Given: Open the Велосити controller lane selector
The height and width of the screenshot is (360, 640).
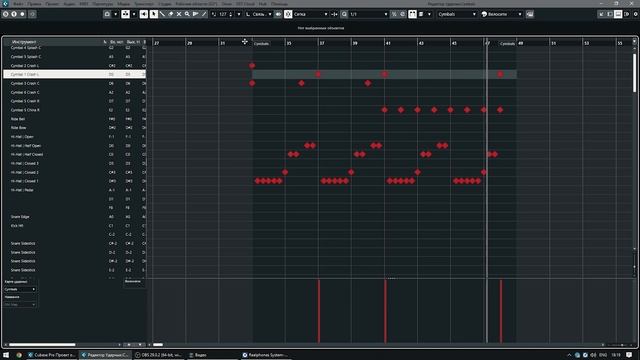Looking at the screenshot, I should pyautogui.click(x=133, y=281).
